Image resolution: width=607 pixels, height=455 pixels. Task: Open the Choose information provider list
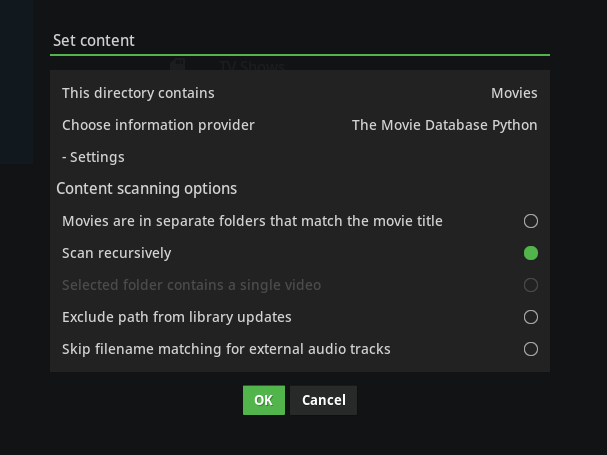[x=158, y=125]
